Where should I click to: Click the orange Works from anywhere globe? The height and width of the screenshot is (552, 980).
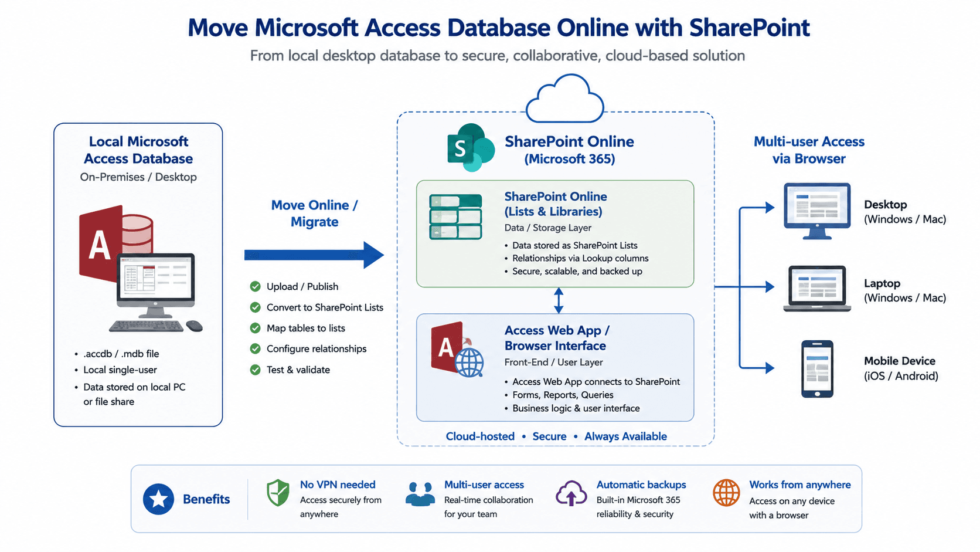pos(726,493)
